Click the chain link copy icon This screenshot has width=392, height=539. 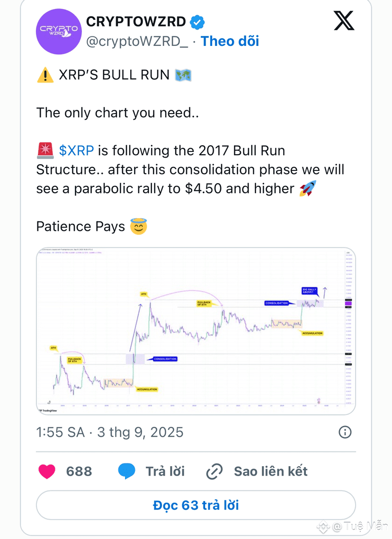(214, 471)
